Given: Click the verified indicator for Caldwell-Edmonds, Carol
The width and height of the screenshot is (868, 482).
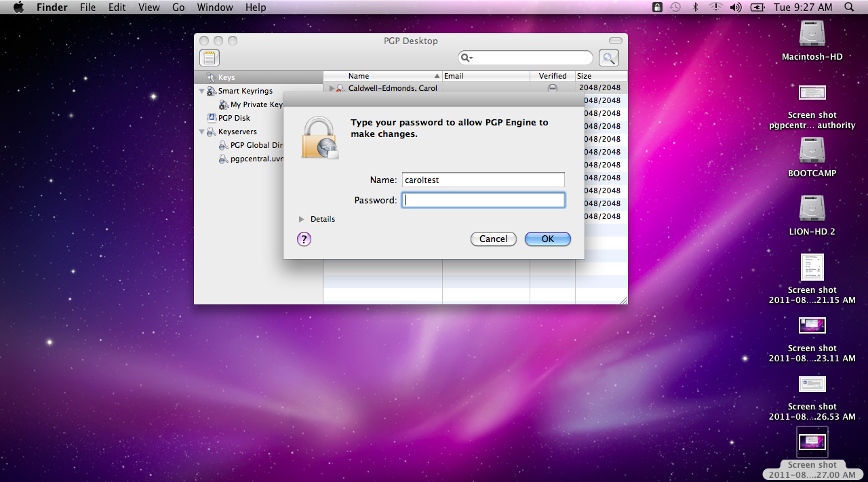Looking at the screenshot, I should click(553, 88).
